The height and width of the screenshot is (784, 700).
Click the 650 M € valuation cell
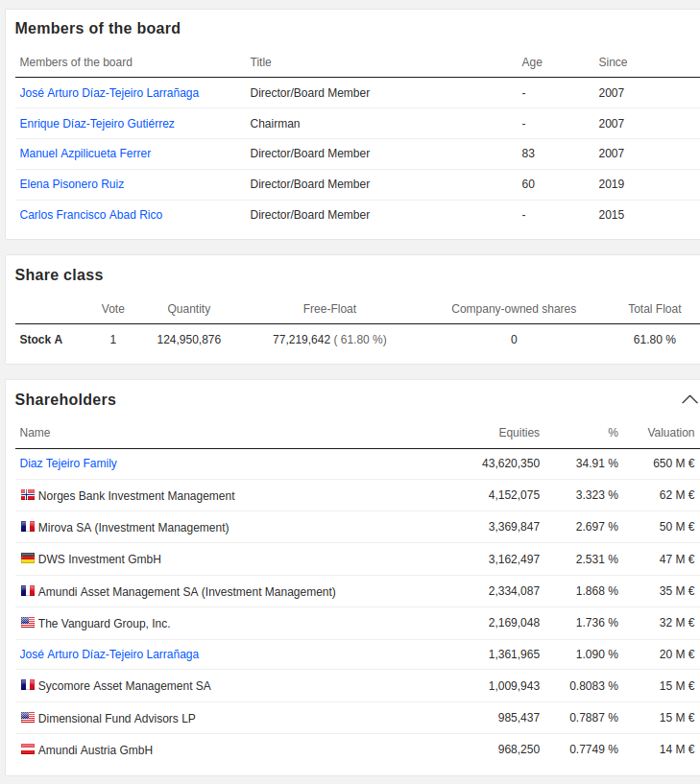[x=673, y=463]
